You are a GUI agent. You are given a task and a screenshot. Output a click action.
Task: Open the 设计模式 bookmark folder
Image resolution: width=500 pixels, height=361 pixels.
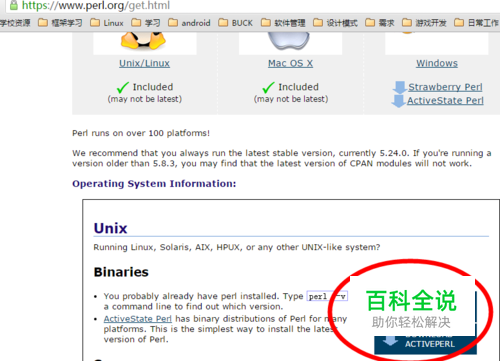pyautogui.click(x=335, y=23)
